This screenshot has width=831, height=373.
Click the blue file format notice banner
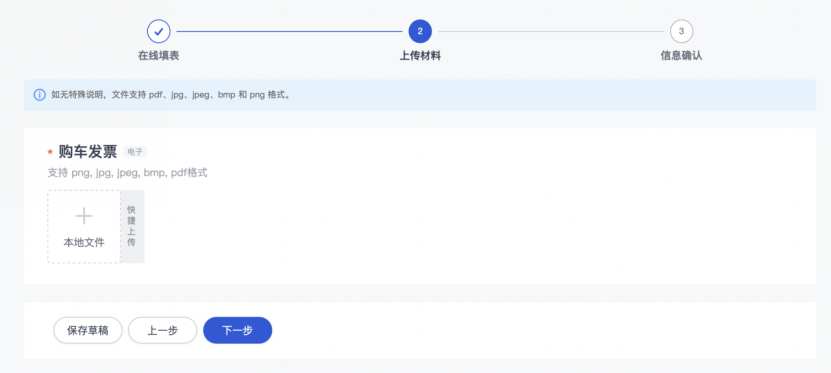point(420,95)
